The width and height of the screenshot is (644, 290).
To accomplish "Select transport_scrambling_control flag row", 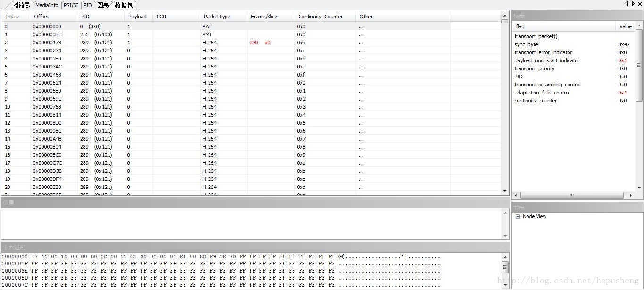I will click(573, 85).
